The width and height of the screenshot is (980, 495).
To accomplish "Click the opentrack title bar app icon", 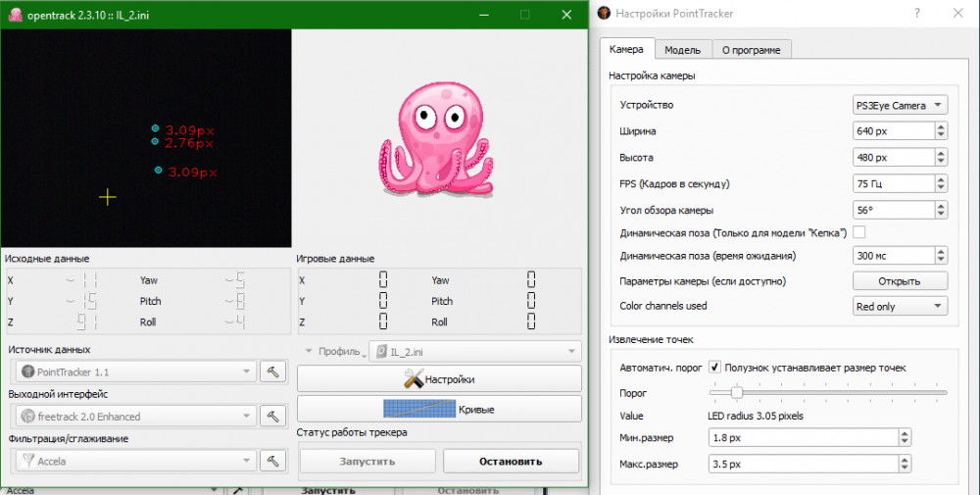I will (14, 15).
